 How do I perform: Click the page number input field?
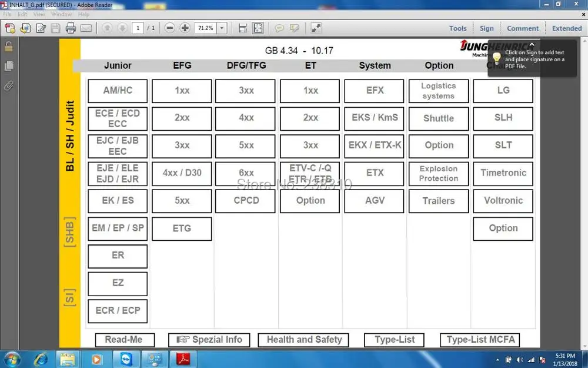pyautogui.click(x=138, y=28)
